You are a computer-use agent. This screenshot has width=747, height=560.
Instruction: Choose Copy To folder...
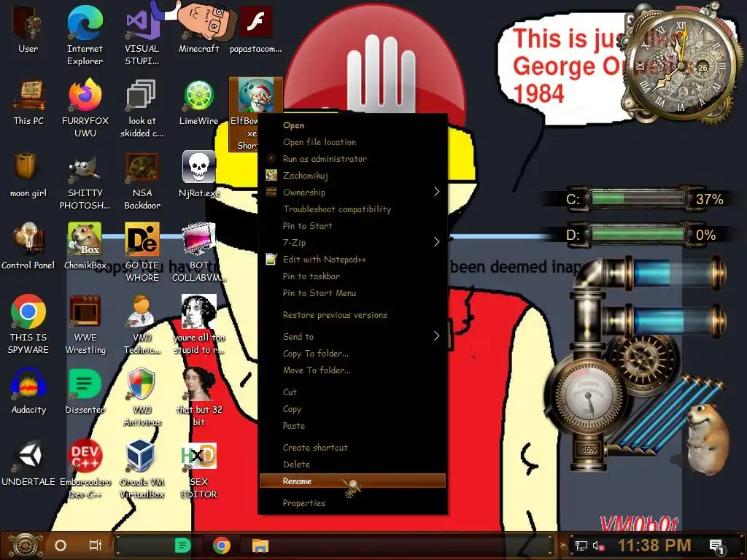[352, 354]
